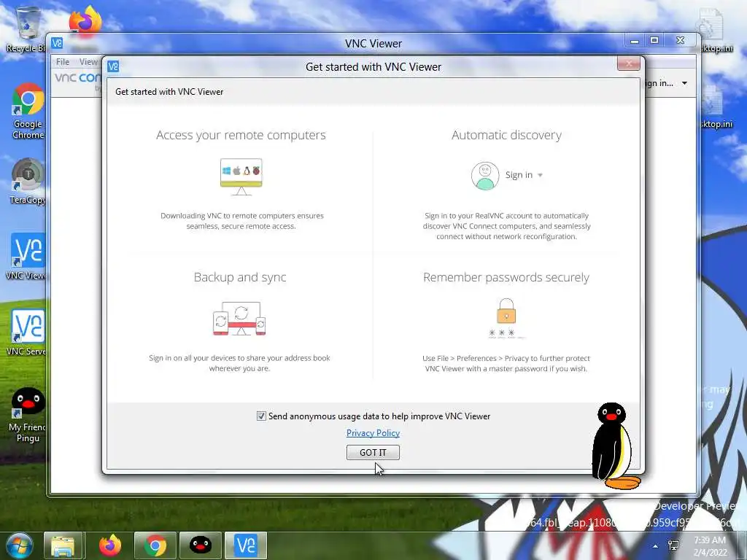Click the VNC Viewer title bar icon
747x560 pixels.
[57, 43]
